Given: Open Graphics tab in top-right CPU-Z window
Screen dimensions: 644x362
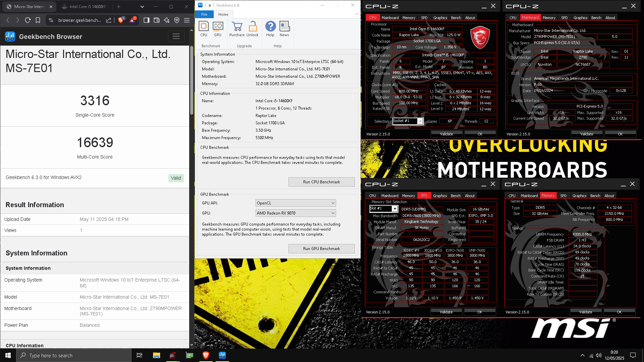Looking at the screenshot, I should pos(580,18).
